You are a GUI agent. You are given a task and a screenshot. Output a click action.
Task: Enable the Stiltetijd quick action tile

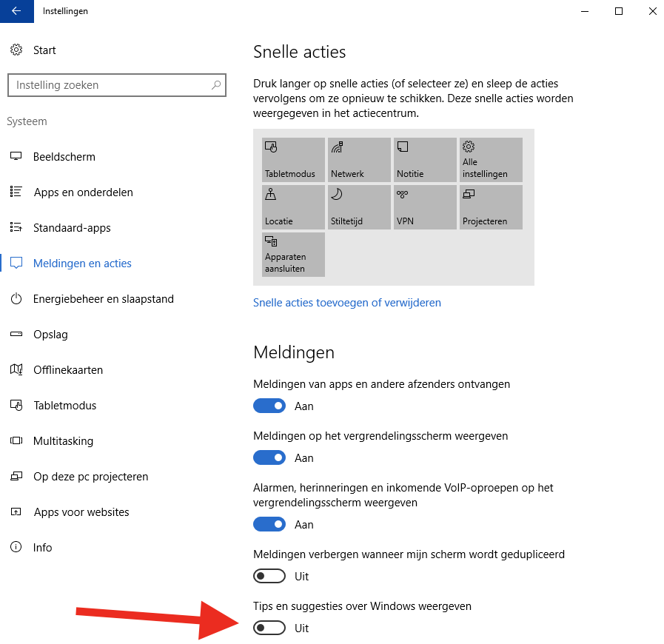click(x=359, y=207)
